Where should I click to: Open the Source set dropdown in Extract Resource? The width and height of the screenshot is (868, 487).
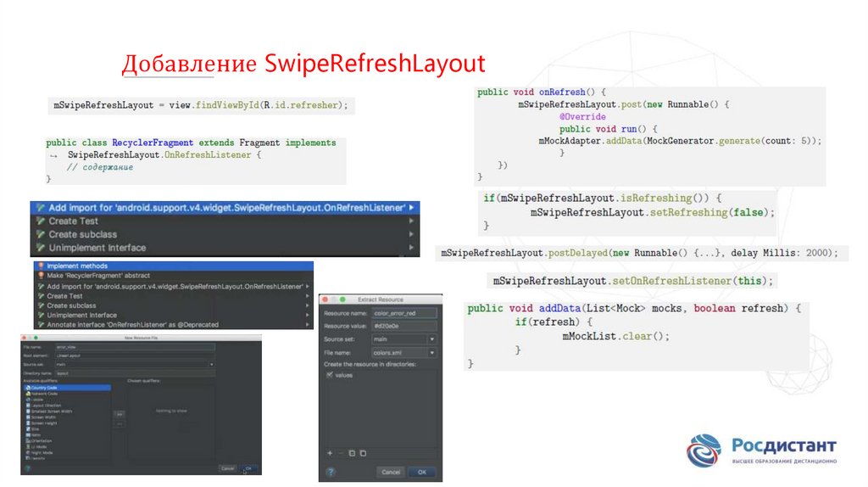(x=432, y=339)
